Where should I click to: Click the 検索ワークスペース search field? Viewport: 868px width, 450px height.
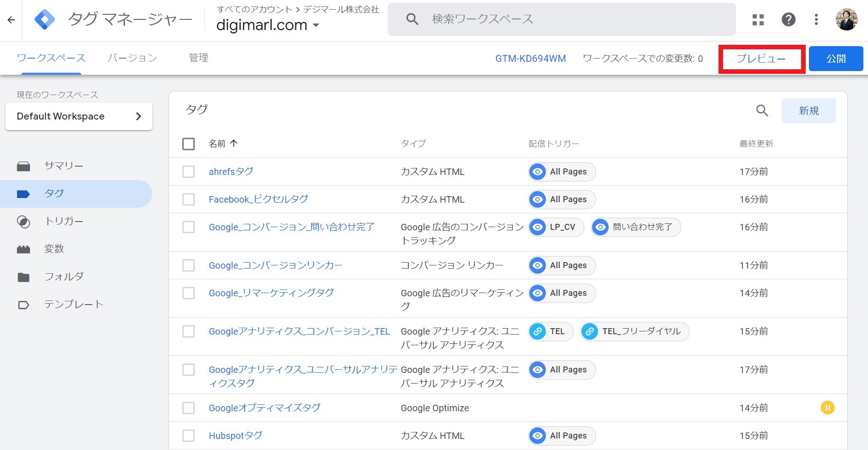coord(562,19)
